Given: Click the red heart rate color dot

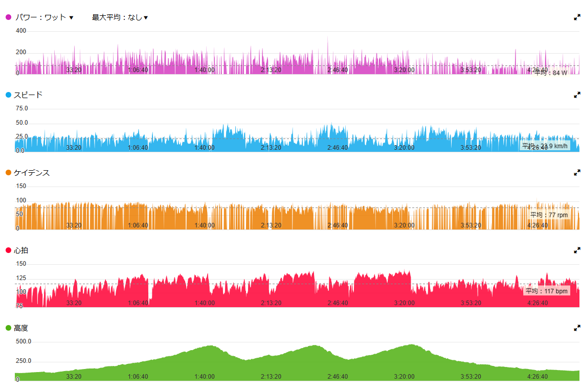Looking at the screenshot, I should 9,250.
